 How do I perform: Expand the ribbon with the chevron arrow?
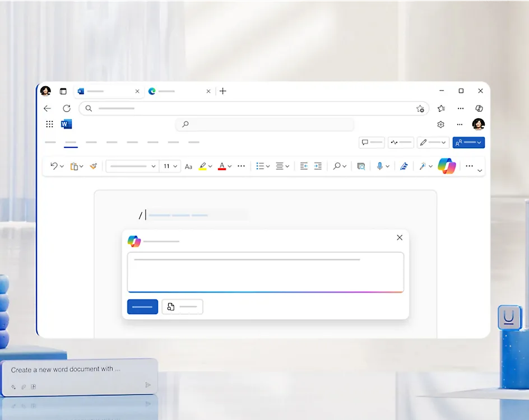tap(480, 171)
